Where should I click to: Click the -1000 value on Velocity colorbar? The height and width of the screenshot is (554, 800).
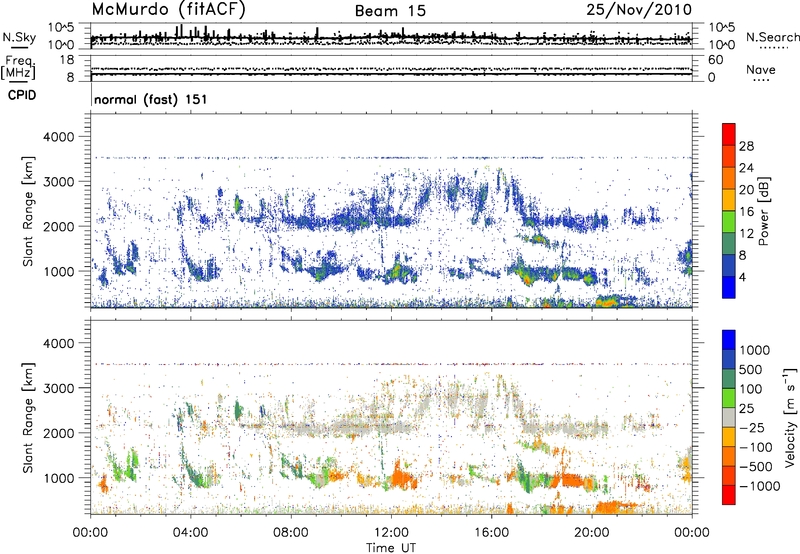coord(760,486)
